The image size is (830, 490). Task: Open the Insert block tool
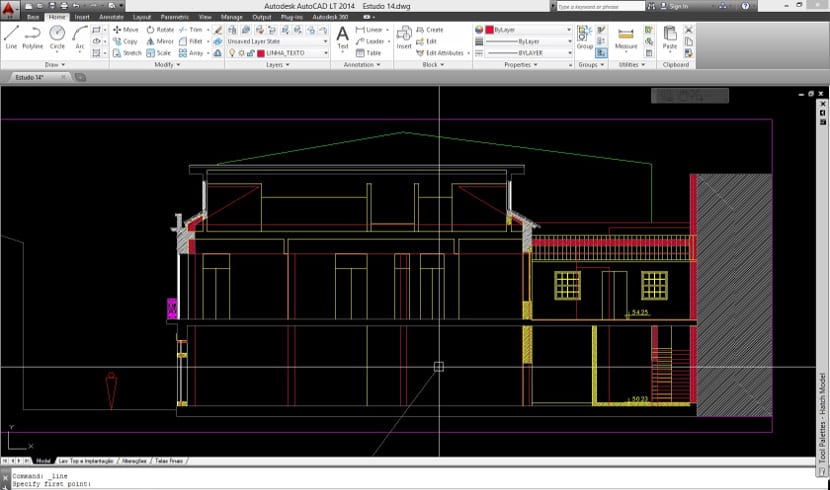[x=404, y=37]
